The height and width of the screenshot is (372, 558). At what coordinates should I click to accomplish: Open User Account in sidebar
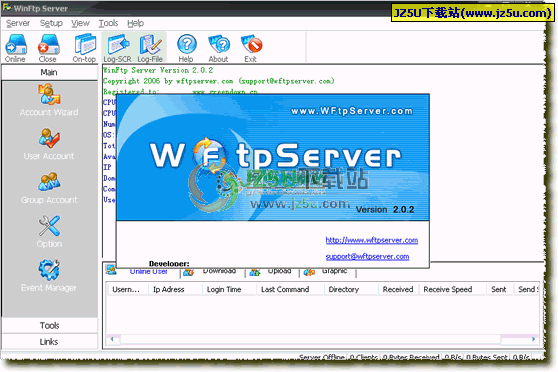pos(49,144)
